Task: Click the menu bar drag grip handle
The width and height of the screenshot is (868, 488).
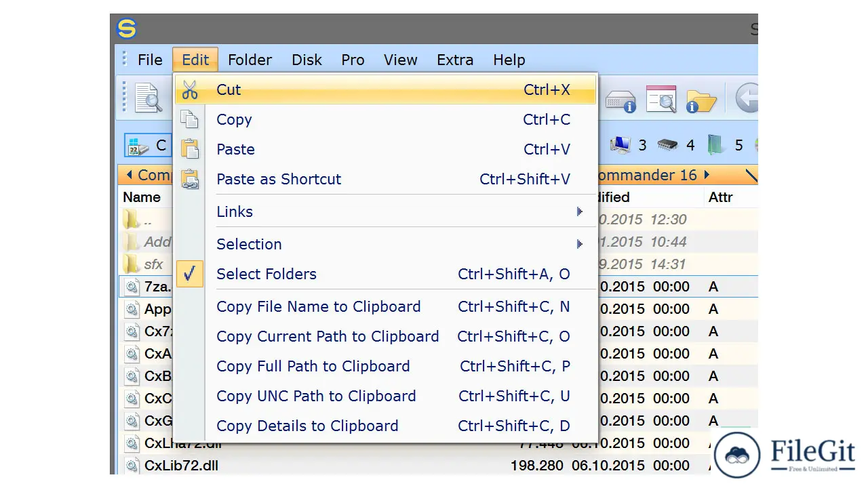Action: click(x=124, y=59)
